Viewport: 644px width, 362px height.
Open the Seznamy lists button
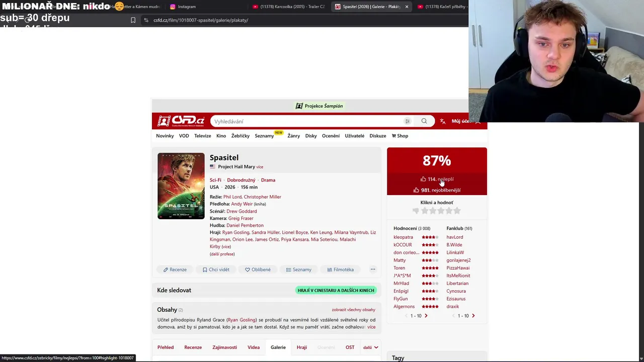click(299, 269)
